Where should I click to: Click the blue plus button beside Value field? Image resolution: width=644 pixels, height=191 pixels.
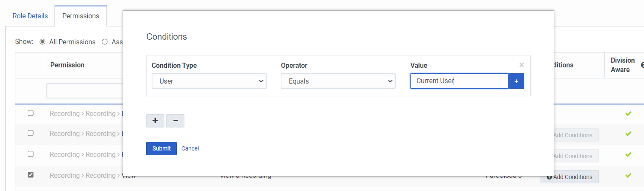click(516, 81)
